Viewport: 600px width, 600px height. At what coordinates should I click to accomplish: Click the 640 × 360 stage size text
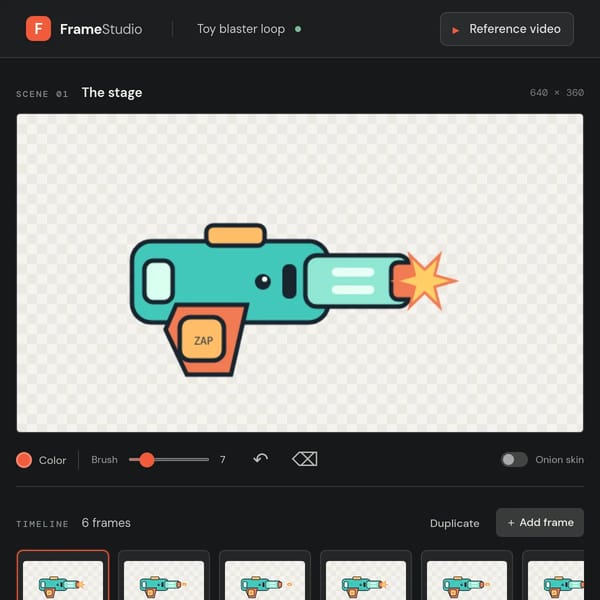tap(557, 93)
